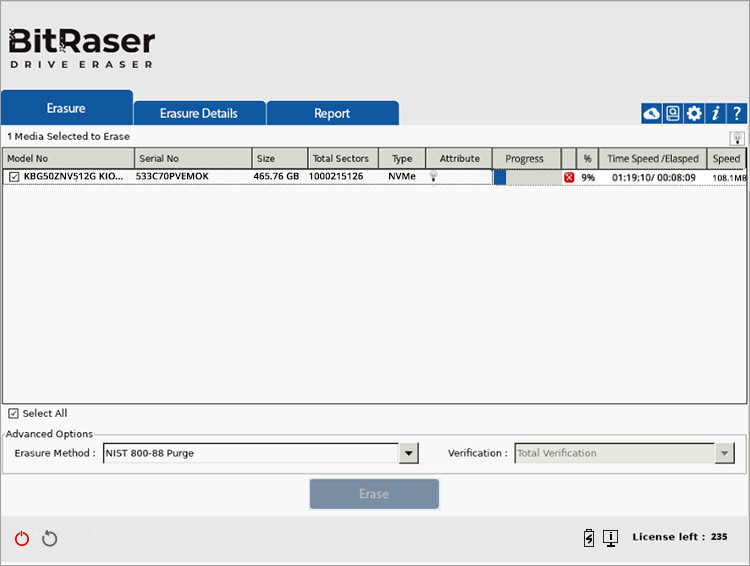Click the % column header

point(587,158)
